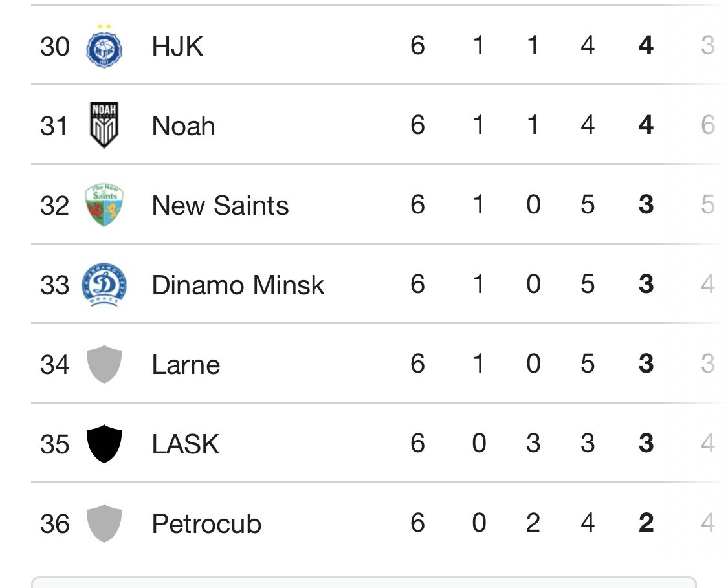This screenshot has width=728, height=588.
Task: Click the Dinamo Minsk club crest
Action: coord(104,285)
